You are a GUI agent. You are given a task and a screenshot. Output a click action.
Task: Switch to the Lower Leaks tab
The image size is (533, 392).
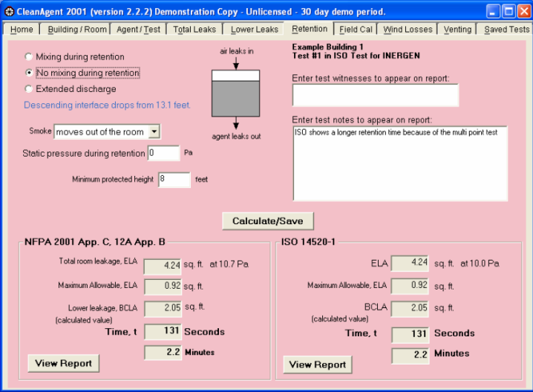tap(255, 30)
